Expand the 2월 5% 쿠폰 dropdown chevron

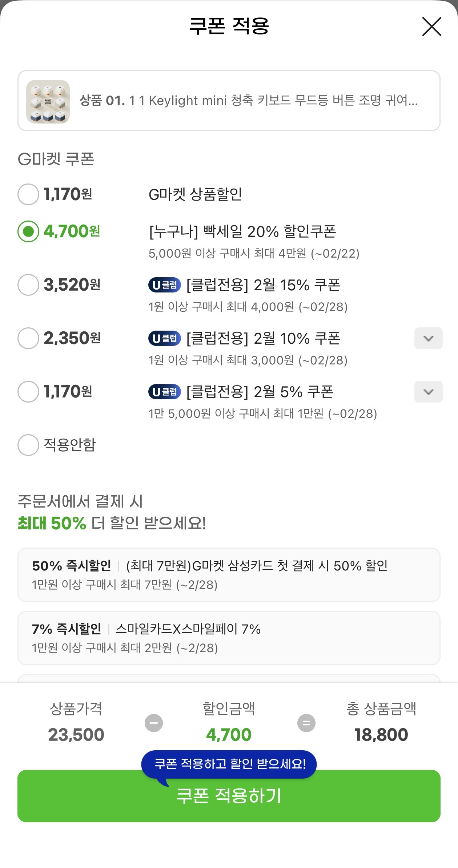click(428, 392)
